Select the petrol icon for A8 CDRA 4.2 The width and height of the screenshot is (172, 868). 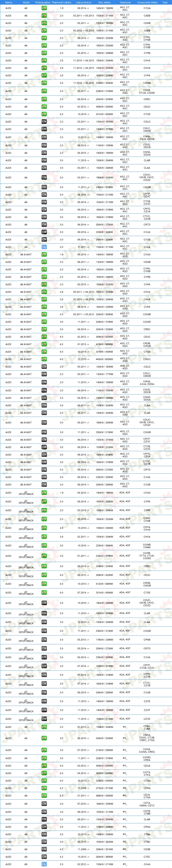[44, 788]
